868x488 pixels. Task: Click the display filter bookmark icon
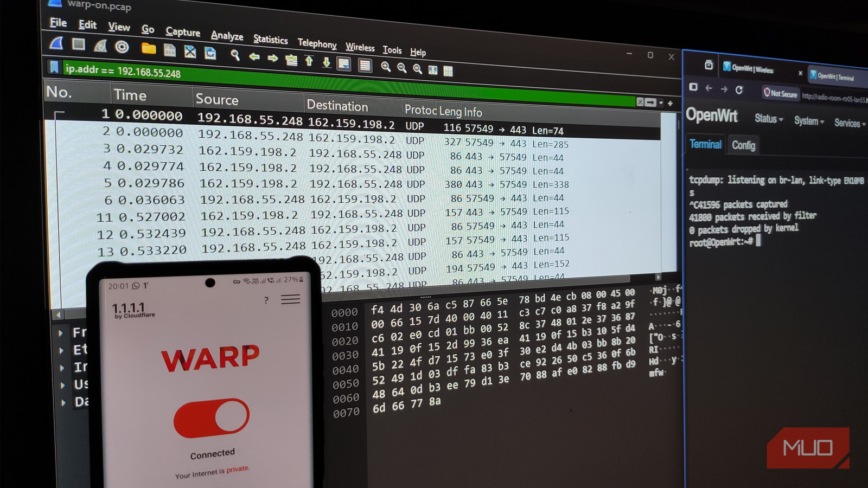point(54,67)
